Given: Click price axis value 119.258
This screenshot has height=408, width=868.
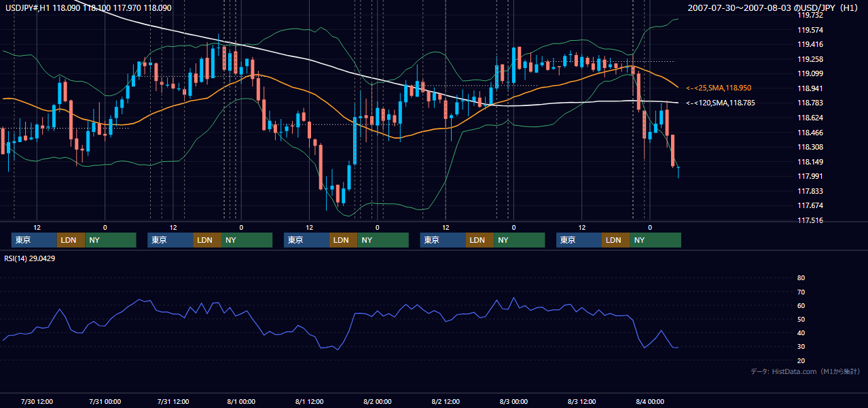Looking at the screenshot, I should [811, 59].
